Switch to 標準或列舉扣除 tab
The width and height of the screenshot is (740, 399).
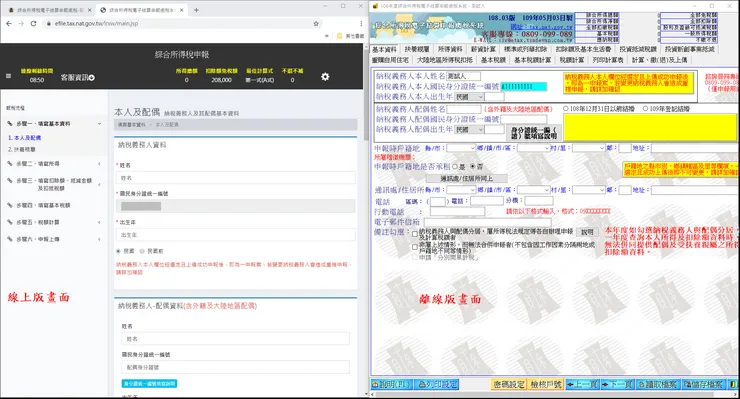coord(525,49)
